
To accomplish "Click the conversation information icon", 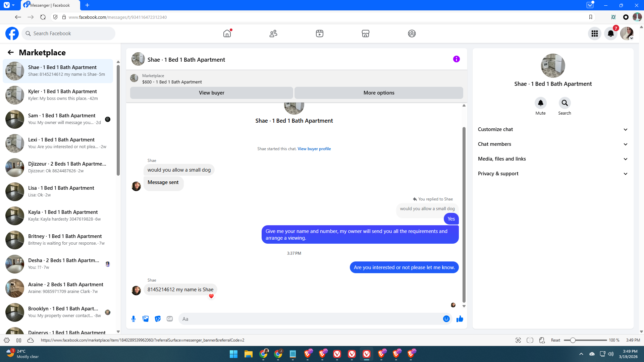I will pos(456,59).
